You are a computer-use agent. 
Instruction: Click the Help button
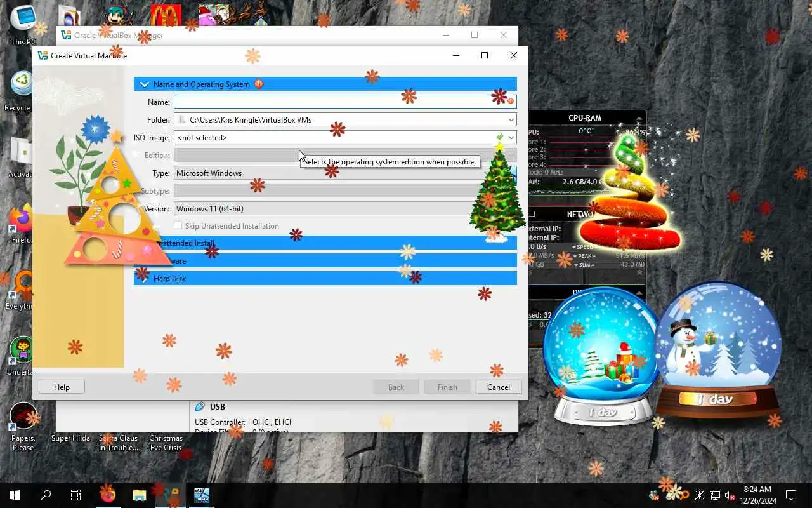pyautogui.click(x=62, y=387)
